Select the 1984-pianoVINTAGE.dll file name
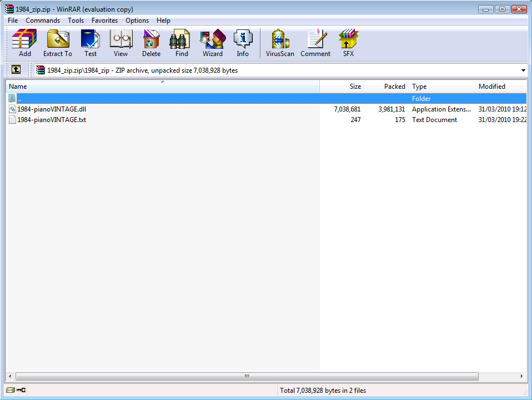Screen dimensions: 532x400 [x=52, y=109]
